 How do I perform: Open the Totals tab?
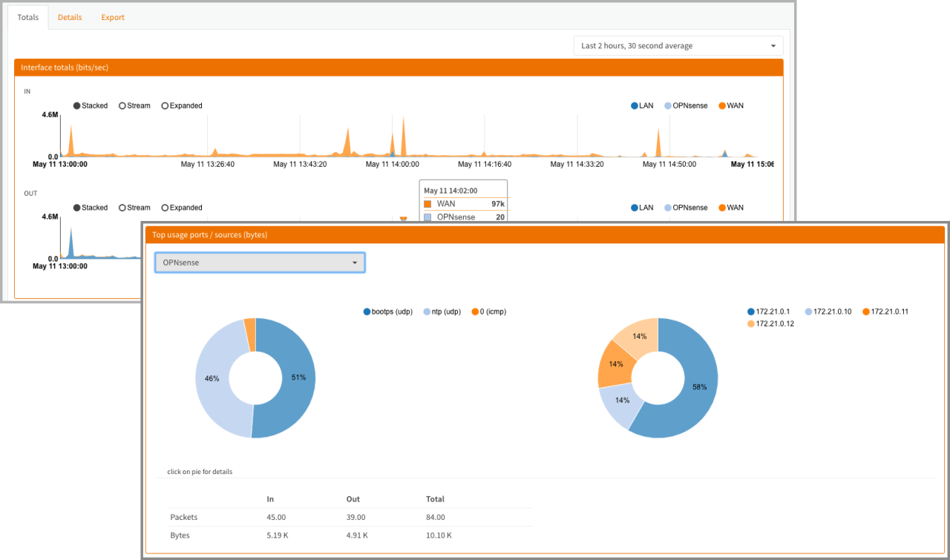(x=27, y=17)
